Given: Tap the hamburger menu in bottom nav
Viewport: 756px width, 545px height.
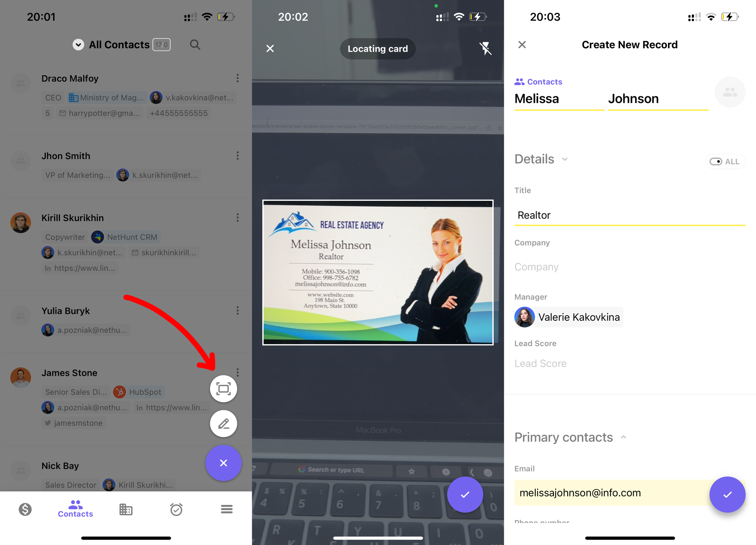Looking at the screenshot, I should pyautogui.click(x=226, y=509).
